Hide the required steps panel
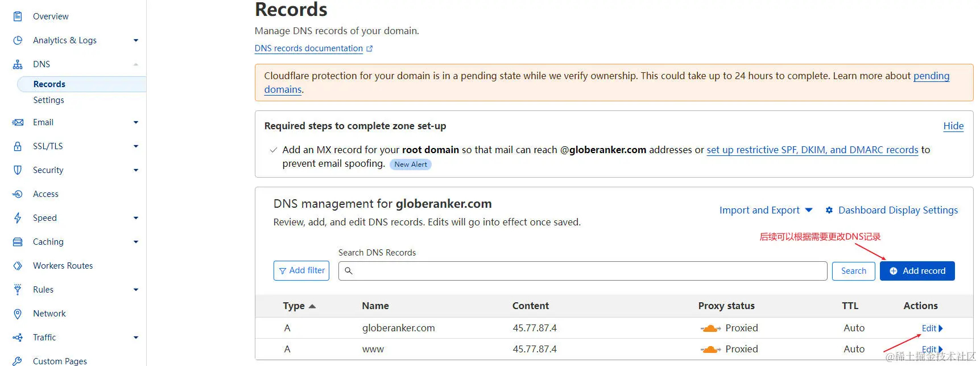This screenshot has height=366, width=980. coord(953,126)
